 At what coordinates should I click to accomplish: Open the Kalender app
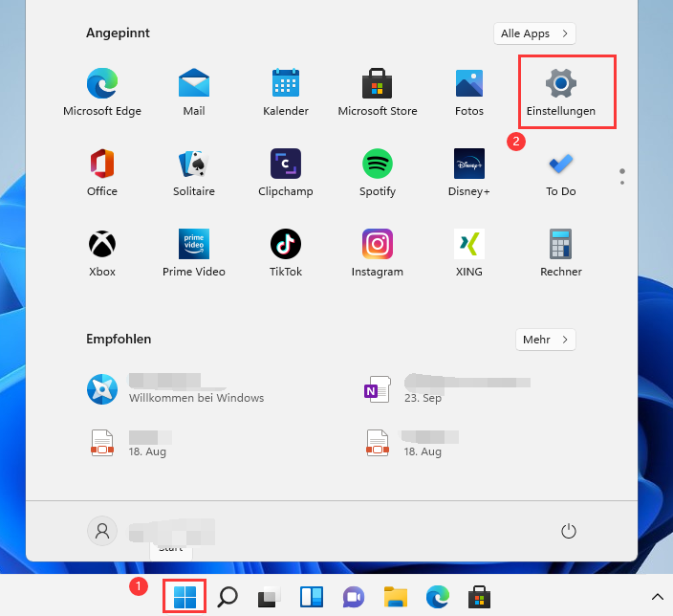point(286,92)
